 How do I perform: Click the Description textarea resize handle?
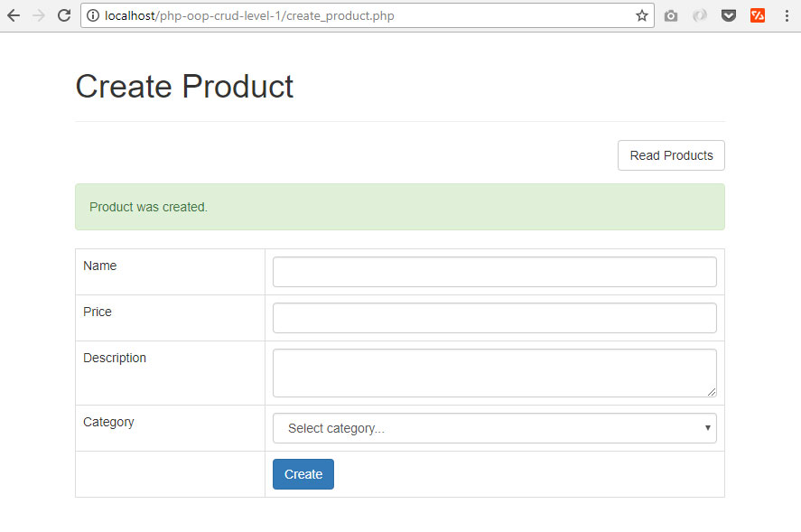pos(712,391)
